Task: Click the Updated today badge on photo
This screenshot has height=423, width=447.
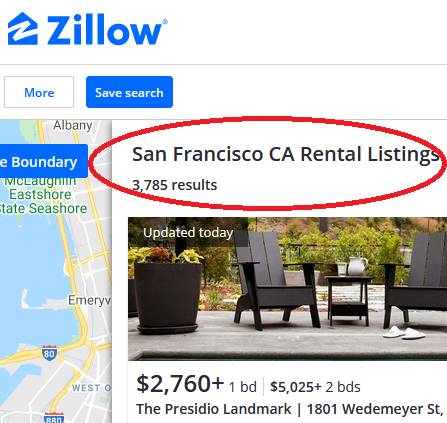Action: pyautogui.click(x=188, y=233)
